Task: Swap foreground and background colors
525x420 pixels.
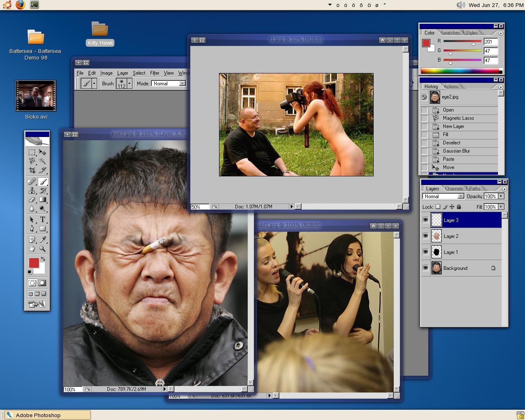Action: 43,259
